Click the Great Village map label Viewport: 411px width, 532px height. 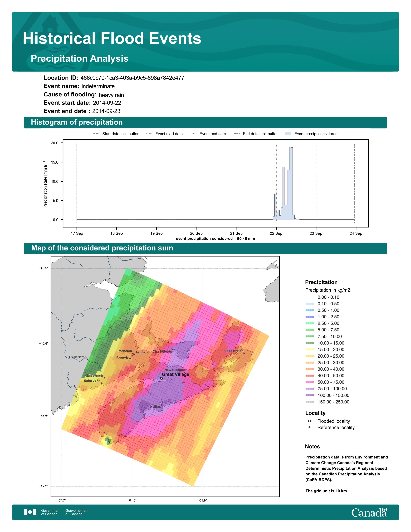click(176, 374)
